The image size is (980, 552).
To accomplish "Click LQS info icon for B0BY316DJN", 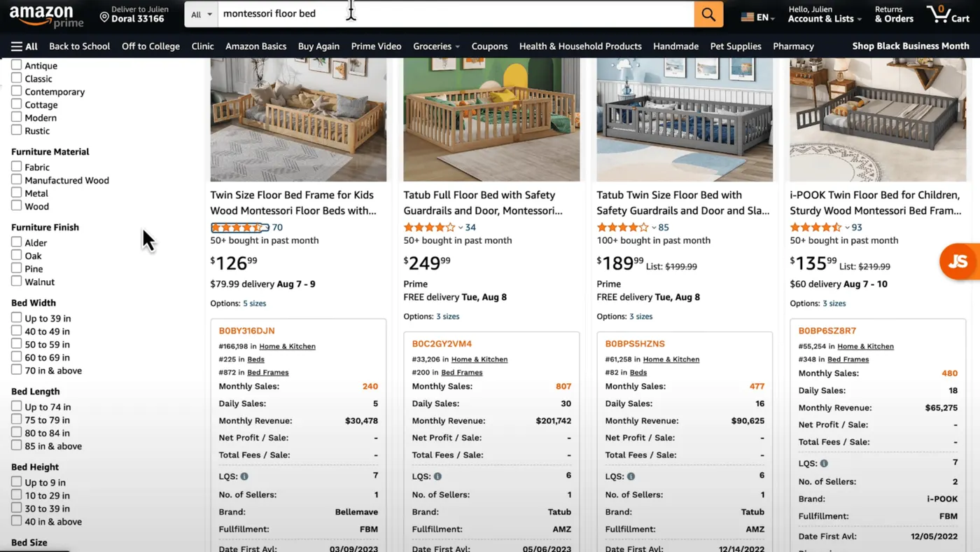I will pyautogui.click(x=244, y=476).
